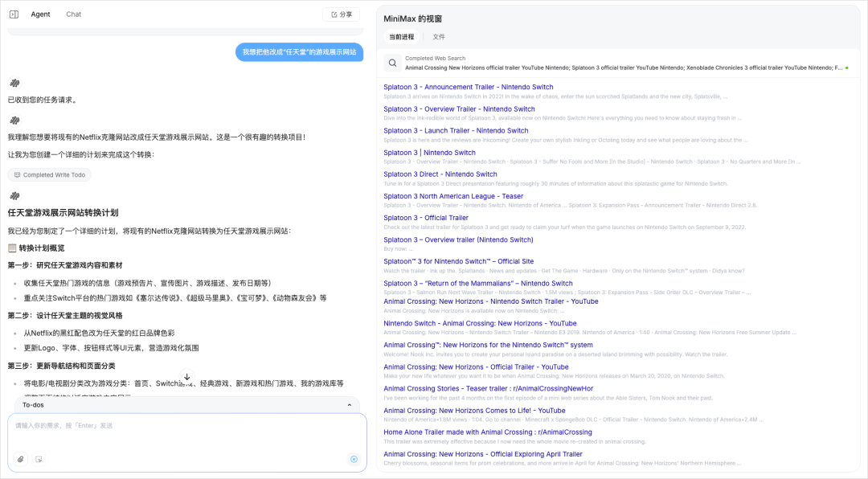Switch to the Chat tab
This screenshot has height=479, width=868.
coord(73,14)
